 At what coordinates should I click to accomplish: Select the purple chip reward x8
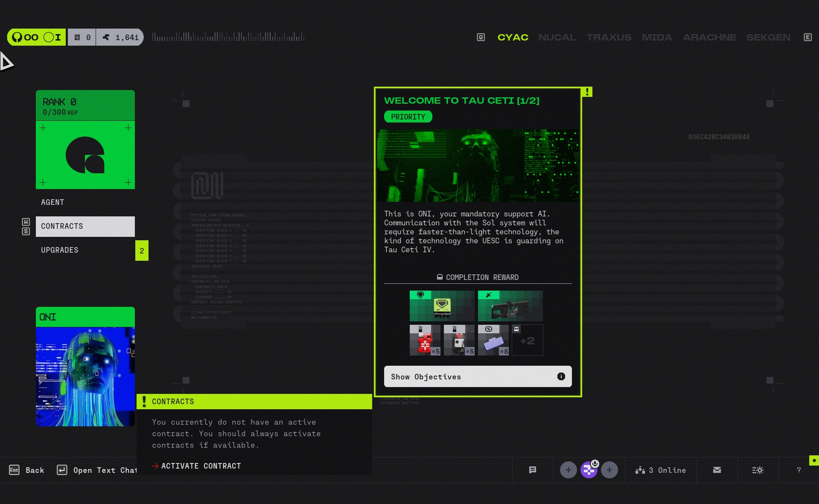(493, 340)
